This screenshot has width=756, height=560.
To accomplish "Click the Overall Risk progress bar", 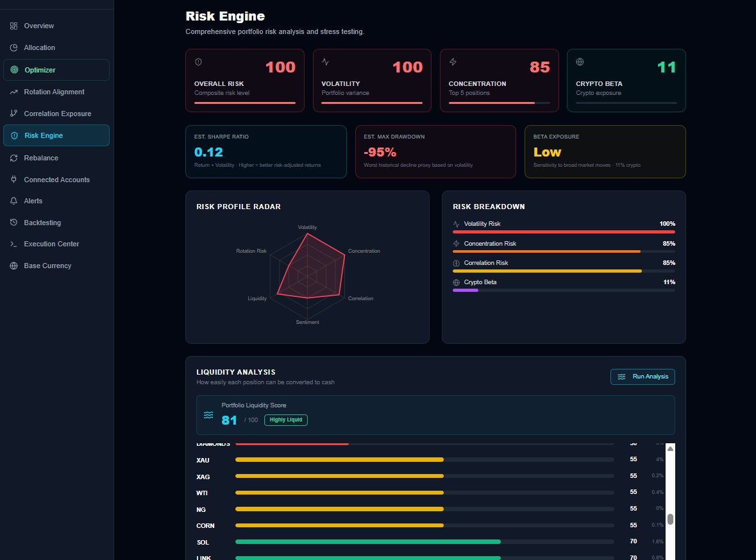I will pyautogui.click(x=245, y=103).
